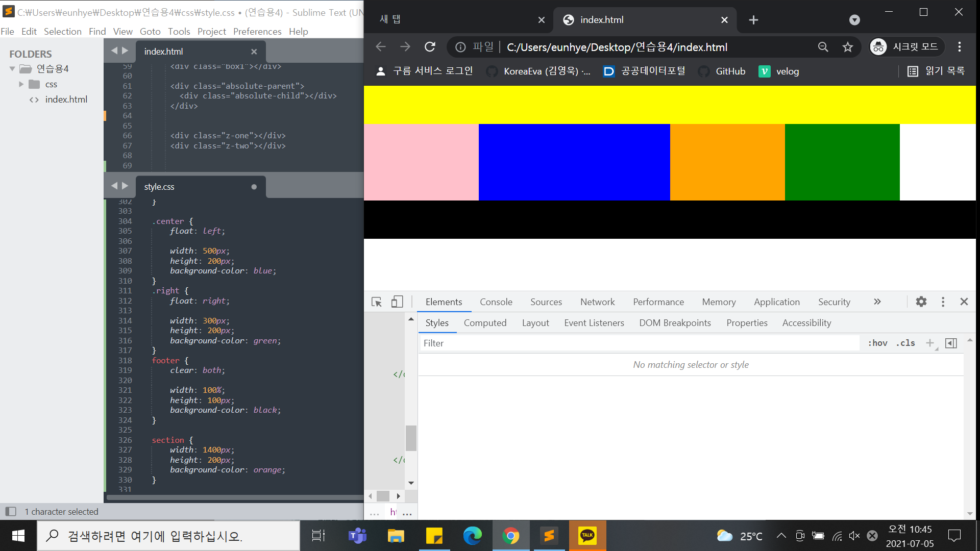This screenshot has height=551, width=980.
Task: Open the GitHub bookmark link
Action: click(730, 71)
